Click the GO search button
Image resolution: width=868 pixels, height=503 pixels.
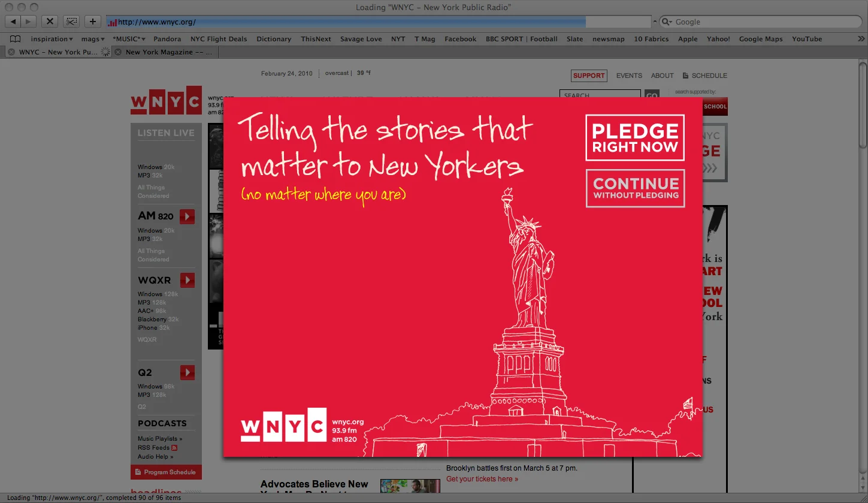tap(651, 94)
